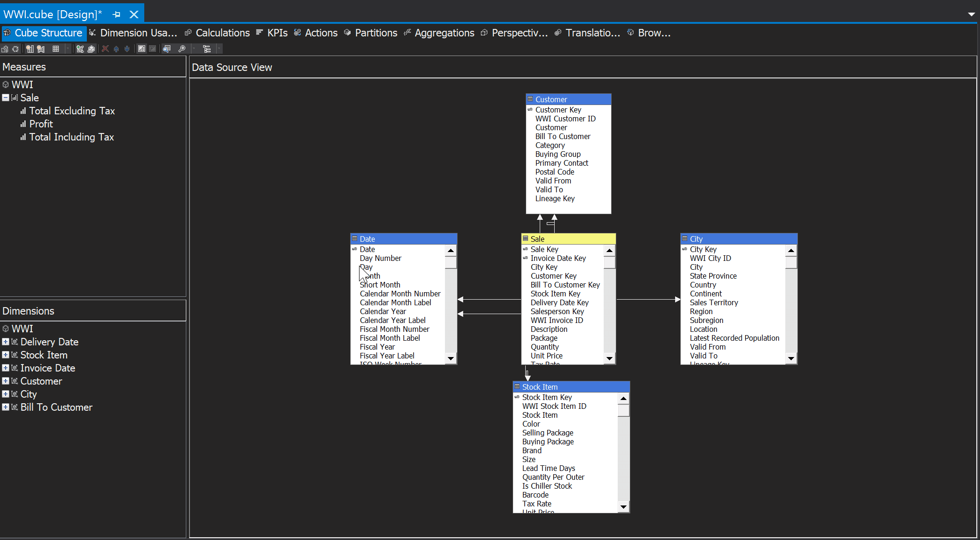Screen dimensions: 980x540
Task: Select the Profit measure
Action: 41,124
